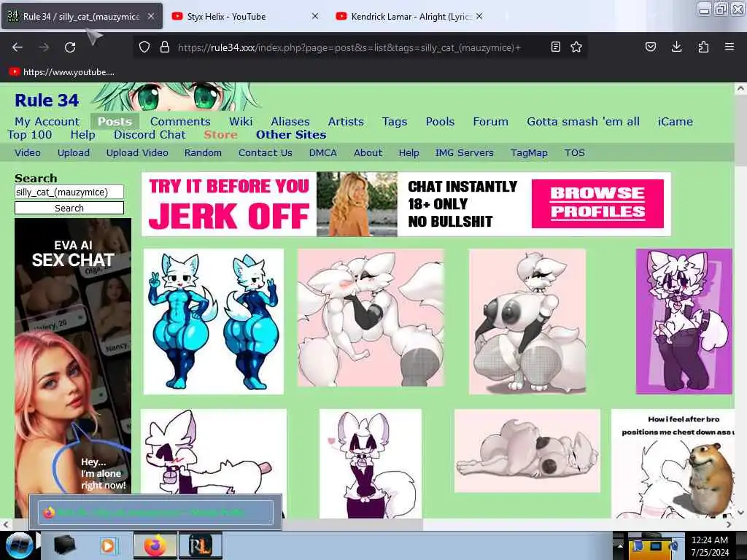
Task: Open the shield tracking protection icon
Action: click(144, 47)
